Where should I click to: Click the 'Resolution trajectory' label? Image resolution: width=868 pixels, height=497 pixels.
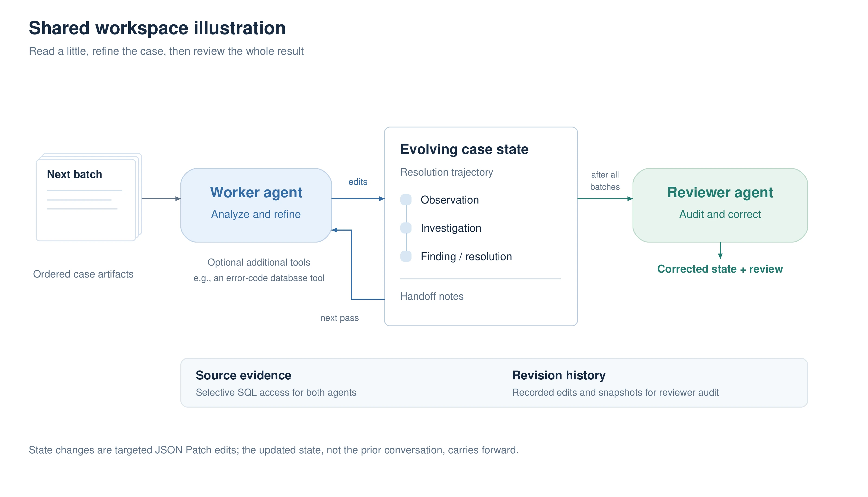coord(446,172)
